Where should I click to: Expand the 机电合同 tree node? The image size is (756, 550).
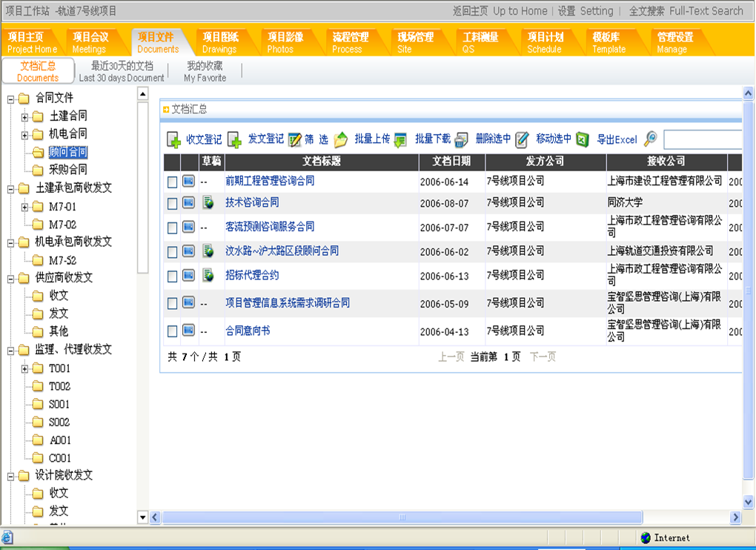point(24,136)
